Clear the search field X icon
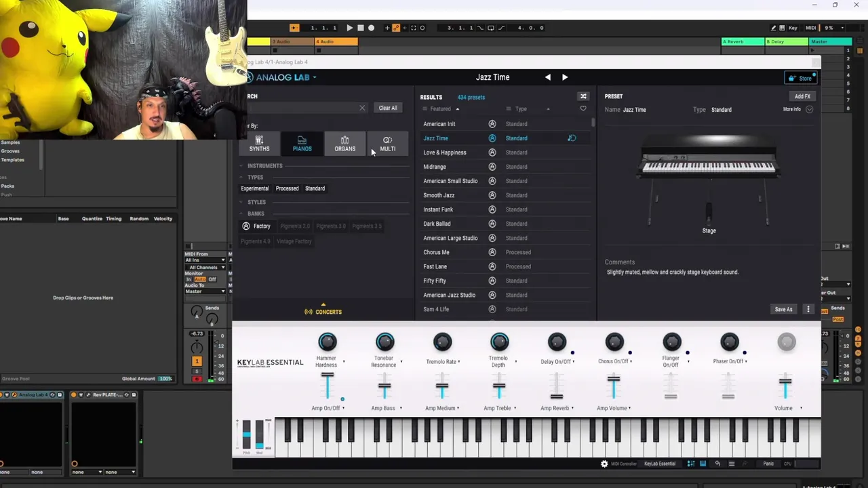Screen dimensions: 868x488 tap(362, 108)
